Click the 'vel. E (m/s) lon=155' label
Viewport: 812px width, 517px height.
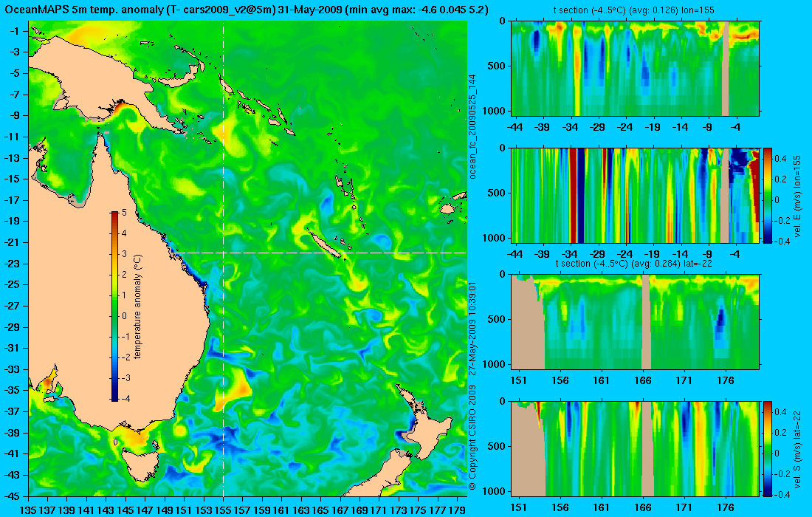pyautogui.click(x=797, y=197)
